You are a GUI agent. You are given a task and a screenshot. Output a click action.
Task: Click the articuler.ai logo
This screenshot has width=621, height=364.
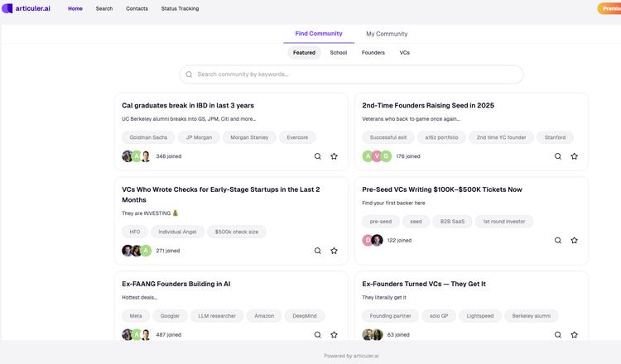click(x=26, y=8)
